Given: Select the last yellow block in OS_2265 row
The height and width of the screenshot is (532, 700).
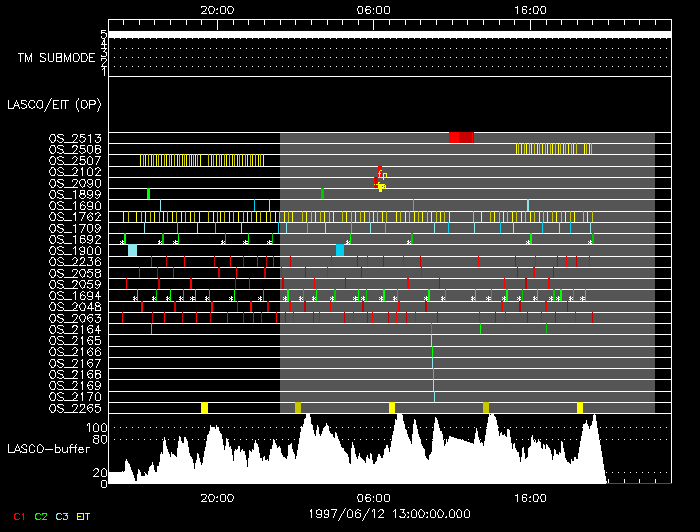Looking at the screenshot, I should (580, 408).
